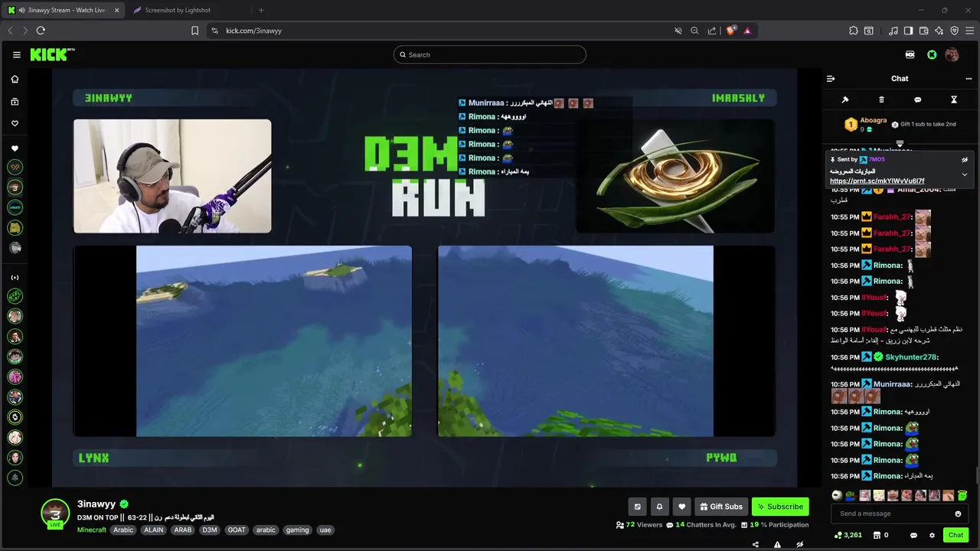Follow channel with the heart button

click(x=681, y=507)
